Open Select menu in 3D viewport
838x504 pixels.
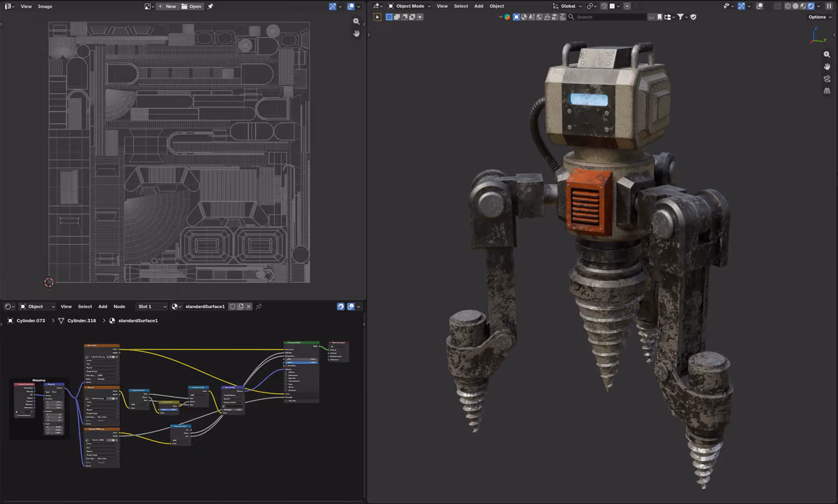click(x=461, y=6)
